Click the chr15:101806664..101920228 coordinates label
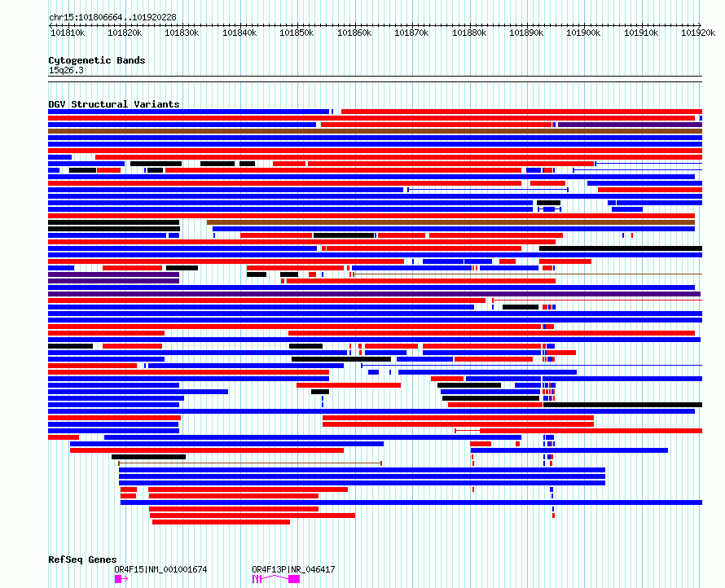 112,17
